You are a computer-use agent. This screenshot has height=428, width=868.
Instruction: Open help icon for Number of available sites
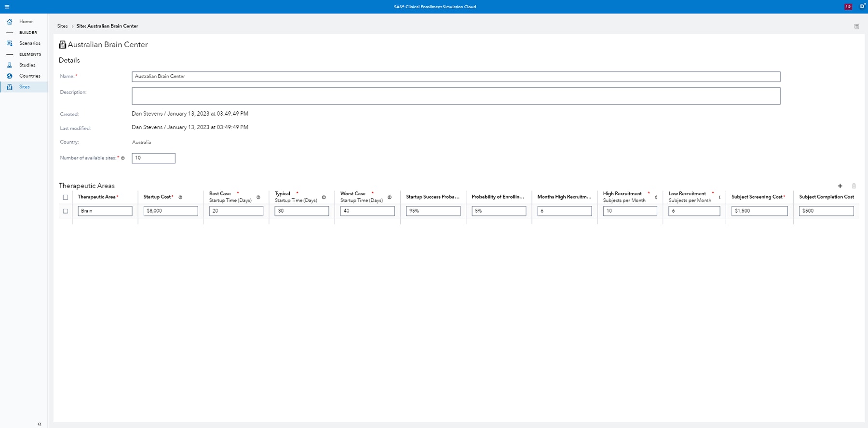pos(123,158)
